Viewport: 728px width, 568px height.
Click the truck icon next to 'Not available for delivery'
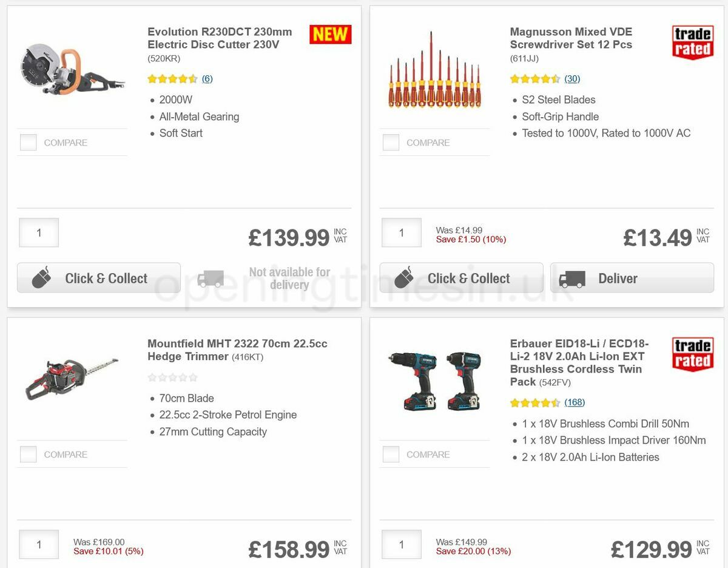[x=211, y=278]
